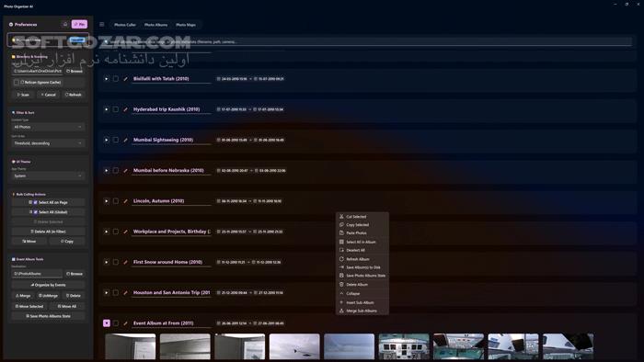Click the Collapse chevron icon in context menu
This screenshot has height=362, width=644.
click(x=341, y=293)
